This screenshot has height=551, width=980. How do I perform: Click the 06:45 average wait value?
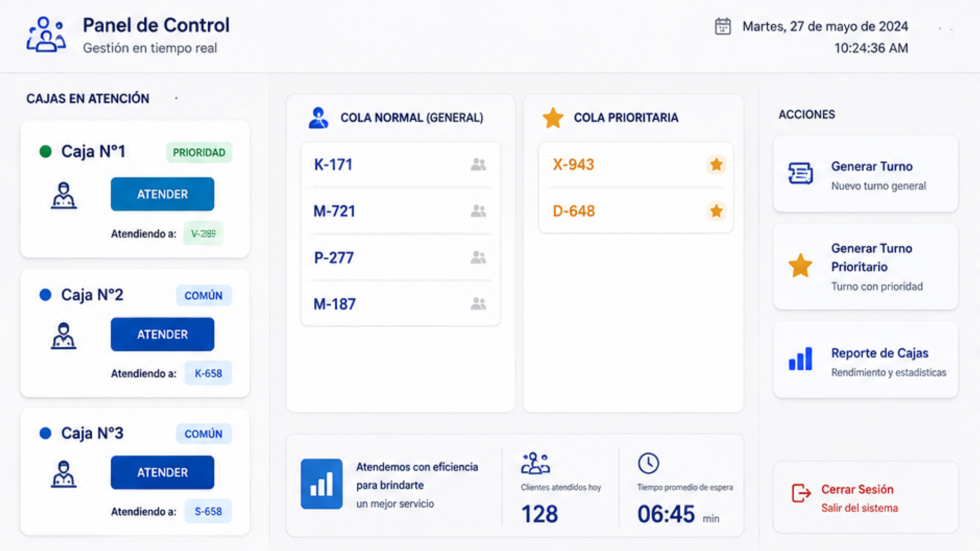(666, 514)
